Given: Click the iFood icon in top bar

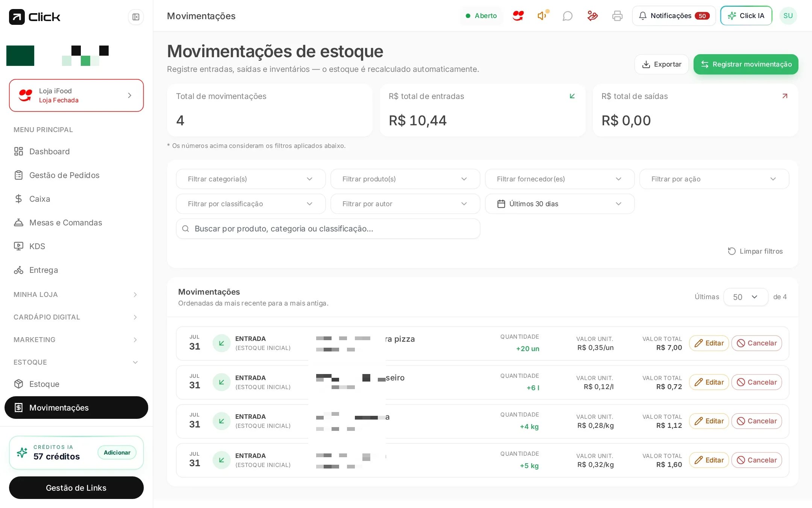Looking at the screenshot, I should click(518, 16).
